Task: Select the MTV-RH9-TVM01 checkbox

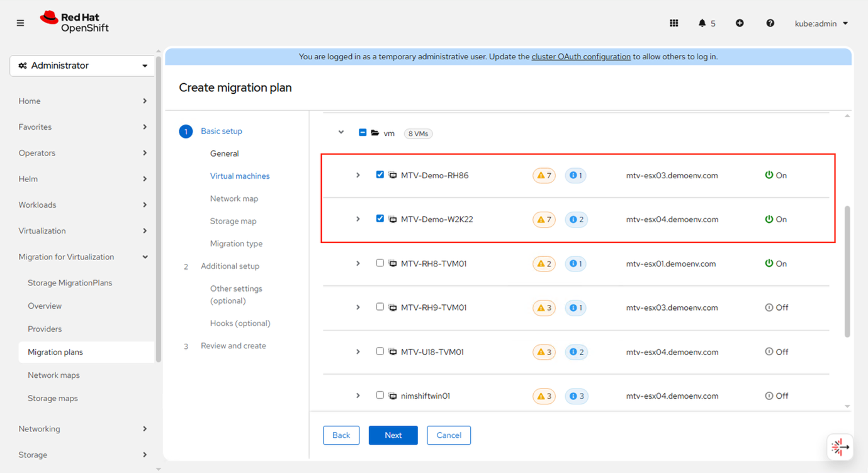Action: 380,307
